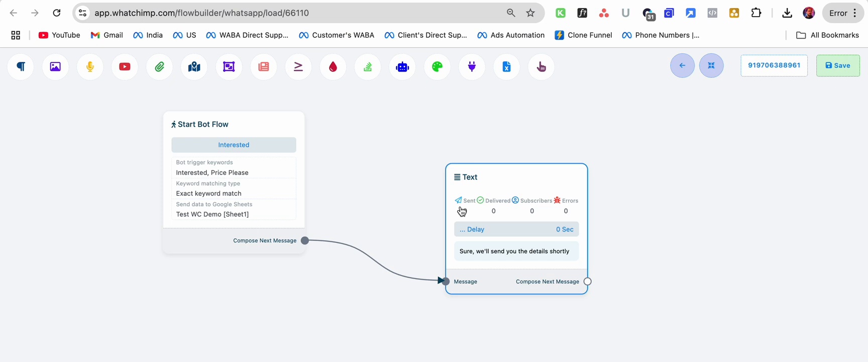868x362 pixels.
Task: Select 'Interested, Price Please' trigger keywords
Action: [212, 172]
